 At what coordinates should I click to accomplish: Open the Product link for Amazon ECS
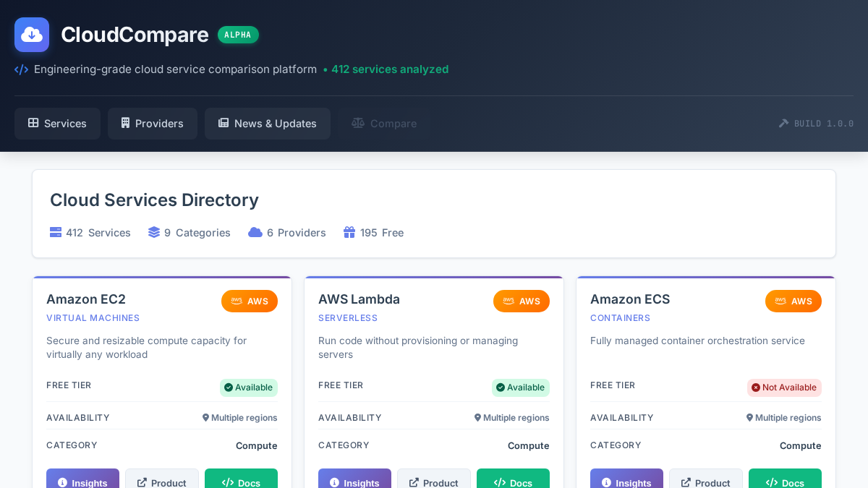click(706, 479)
